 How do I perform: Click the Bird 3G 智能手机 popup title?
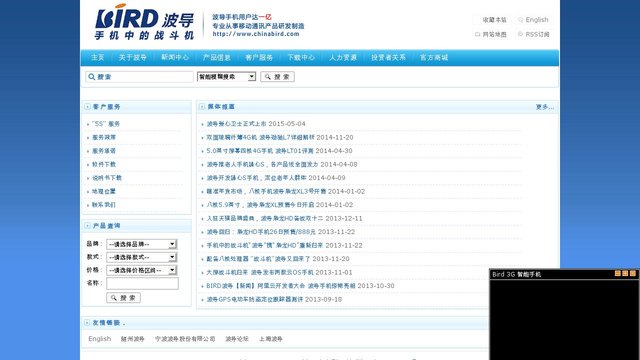517,274
